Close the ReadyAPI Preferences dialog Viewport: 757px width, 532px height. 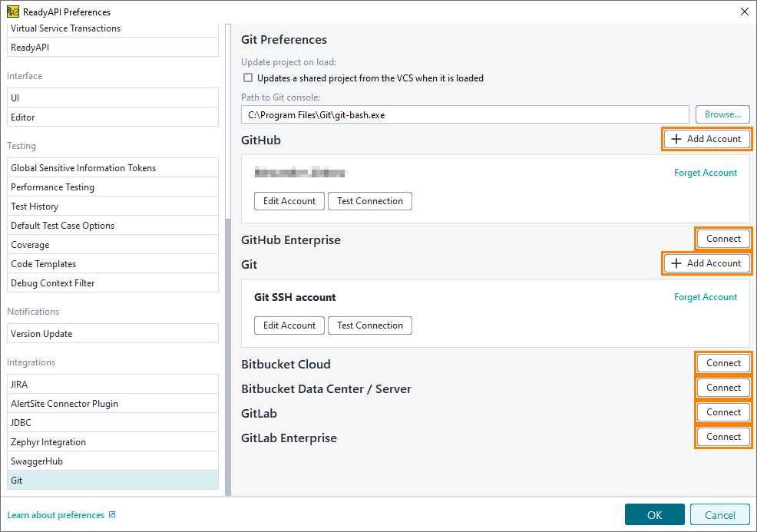tap(743, 12)
